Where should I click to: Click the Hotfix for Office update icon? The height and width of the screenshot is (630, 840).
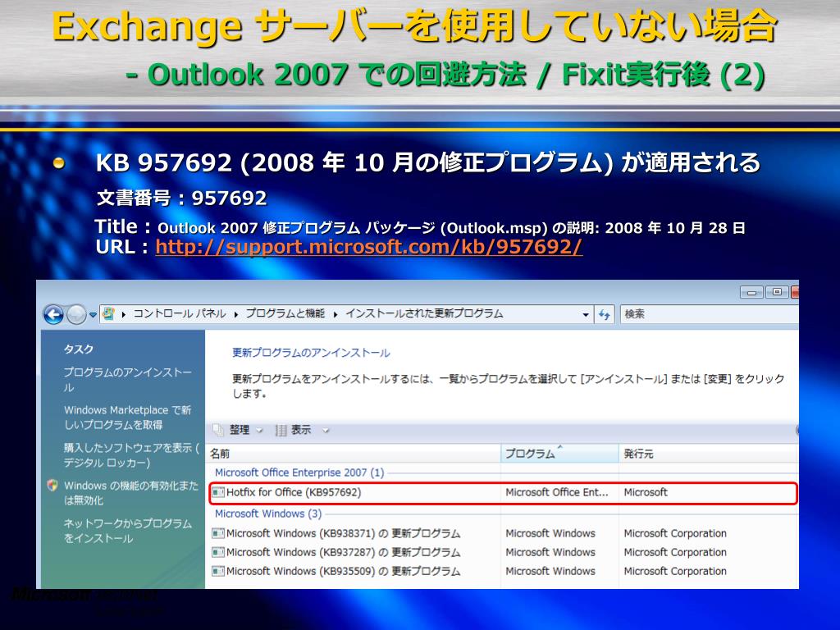(x=218, y=492)
